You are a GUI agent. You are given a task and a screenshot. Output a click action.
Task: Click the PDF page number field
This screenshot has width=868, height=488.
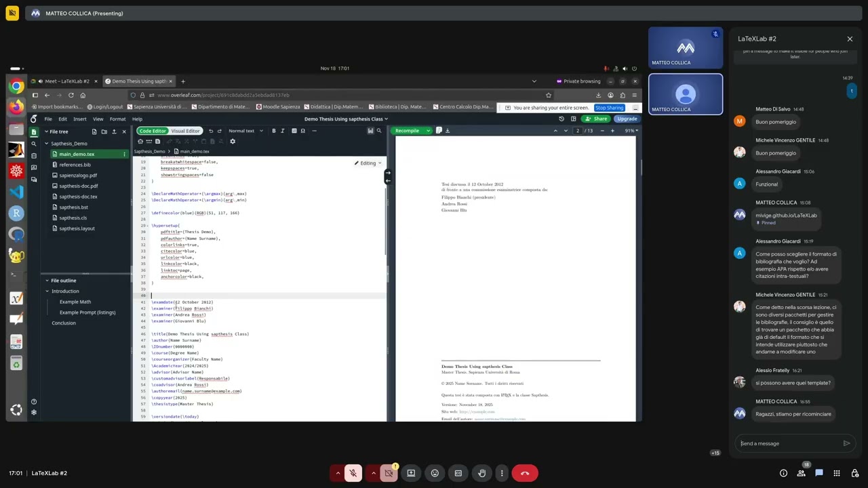pos(578,131)
